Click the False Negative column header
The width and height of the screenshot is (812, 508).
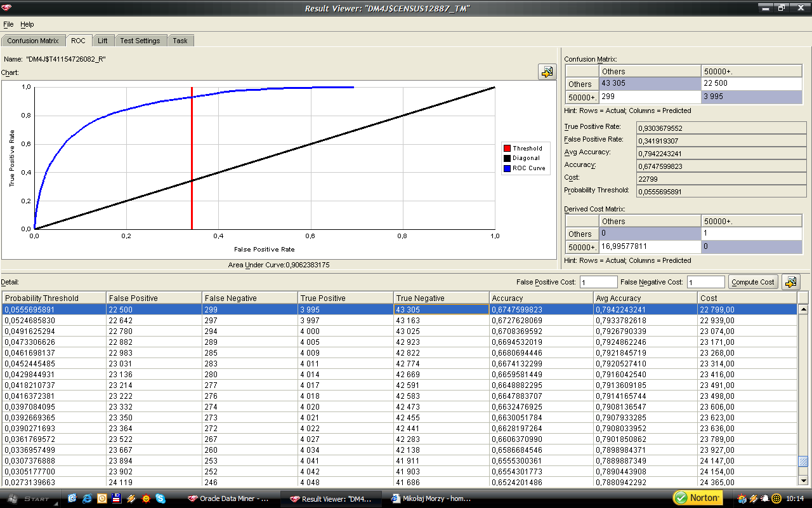[x=249, y=298]
